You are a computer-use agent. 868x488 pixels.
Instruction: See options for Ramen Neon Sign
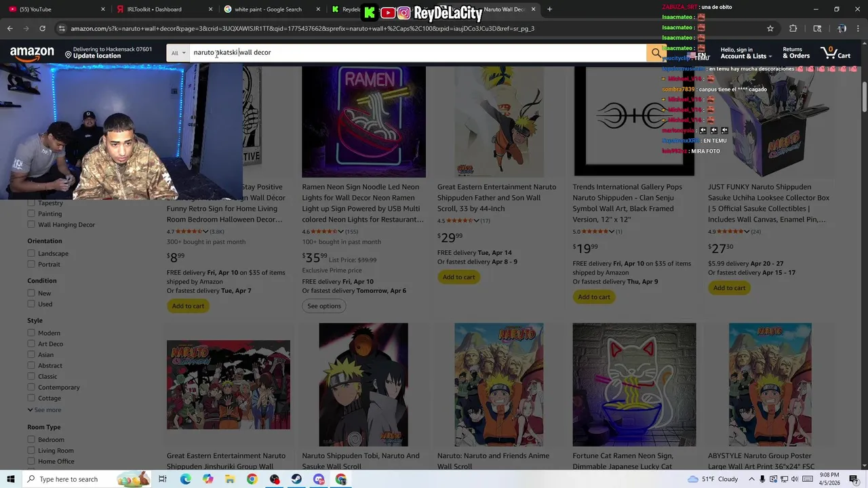[x=324, y=306]
